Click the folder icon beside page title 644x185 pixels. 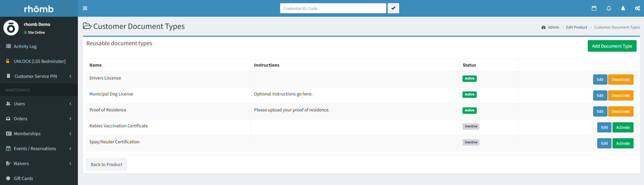87,26
